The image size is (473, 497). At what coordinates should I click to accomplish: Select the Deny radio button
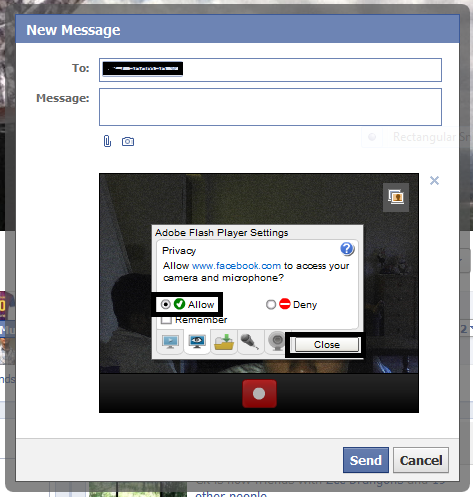click(x=271, y=304)
